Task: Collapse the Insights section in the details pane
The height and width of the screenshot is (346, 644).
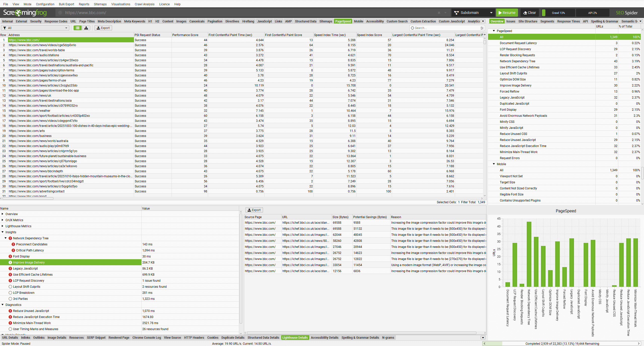Action: click(x=3, y=232)
